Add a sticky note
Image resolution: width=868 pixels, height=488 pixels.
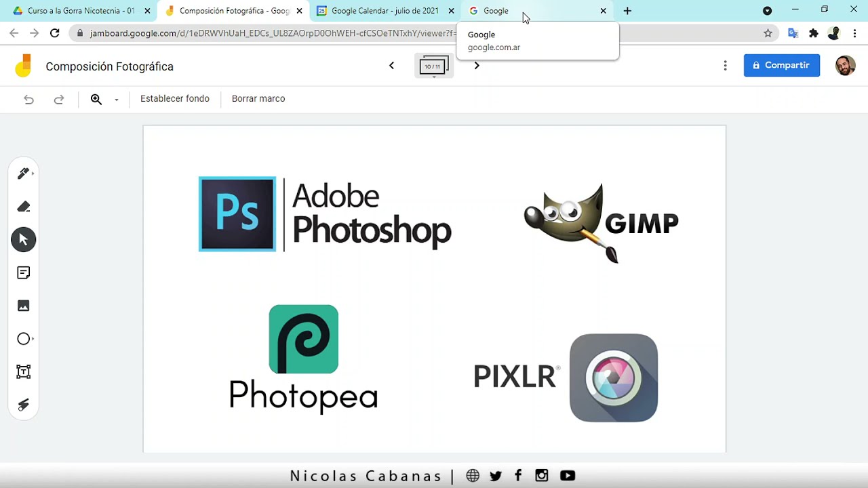click(24, 273)
